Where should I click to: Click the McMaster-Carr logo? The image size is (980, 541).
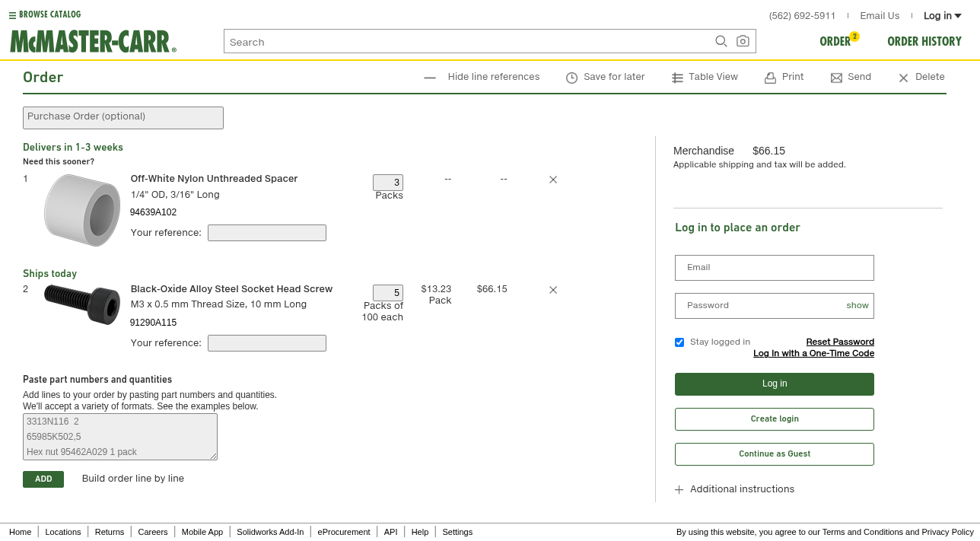tap(93, 41)
